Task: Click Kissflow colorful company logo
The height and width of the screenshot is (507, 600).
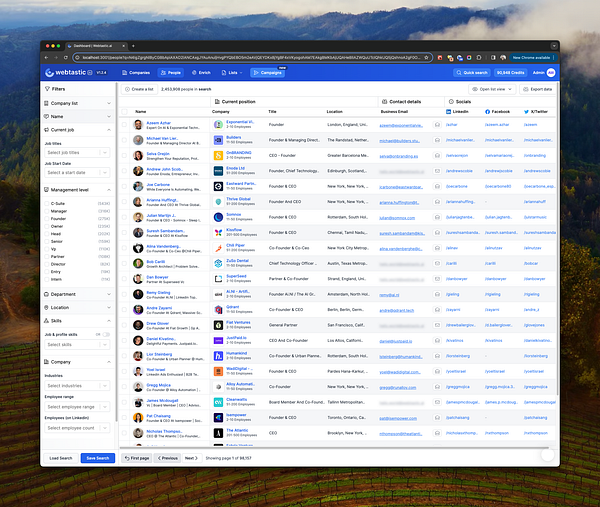Action: tap(218, 232)
